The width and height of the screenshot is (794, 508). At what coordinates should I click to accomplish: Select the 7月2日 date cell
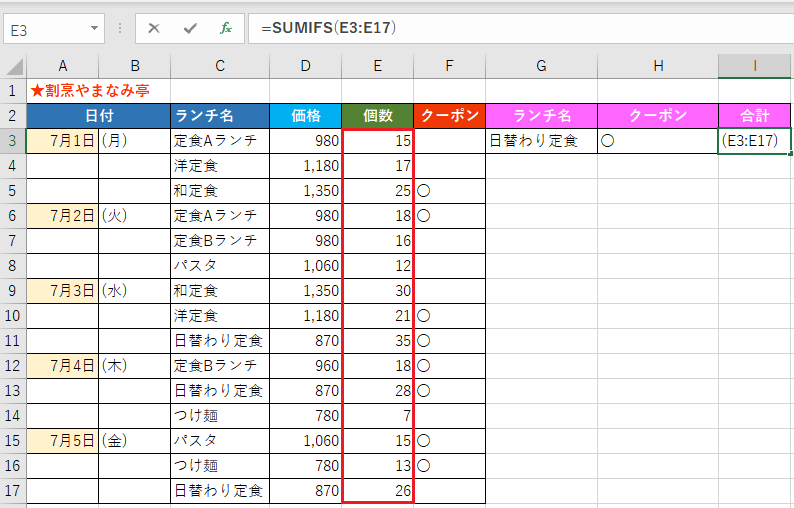click(x=63, y=216)
